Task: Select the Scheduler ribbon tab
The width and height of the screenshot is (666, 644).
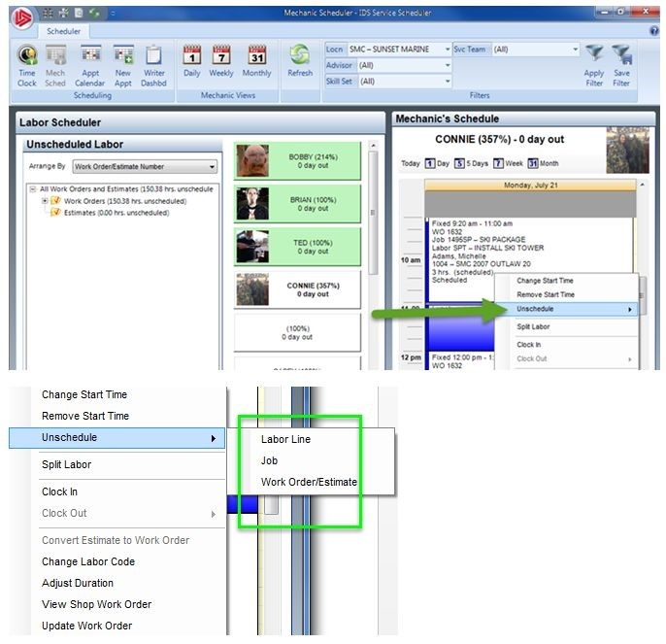Action: (63, 31)
